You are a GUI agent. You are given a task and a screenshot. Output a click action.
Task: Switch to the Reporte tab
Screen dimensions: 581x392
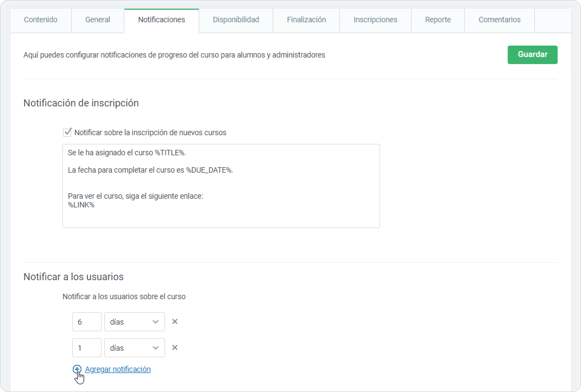[x=438, y=20]
